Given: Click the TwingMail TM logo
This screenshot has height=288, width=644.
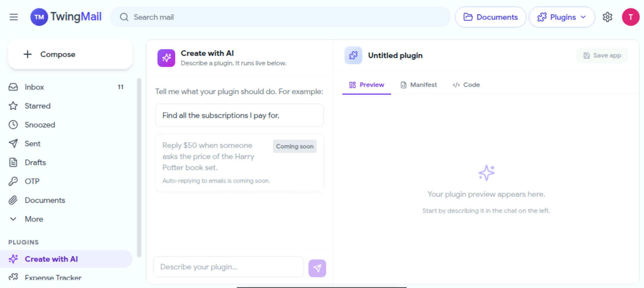Looking at the screenshot, I should [x=39, y=17].
